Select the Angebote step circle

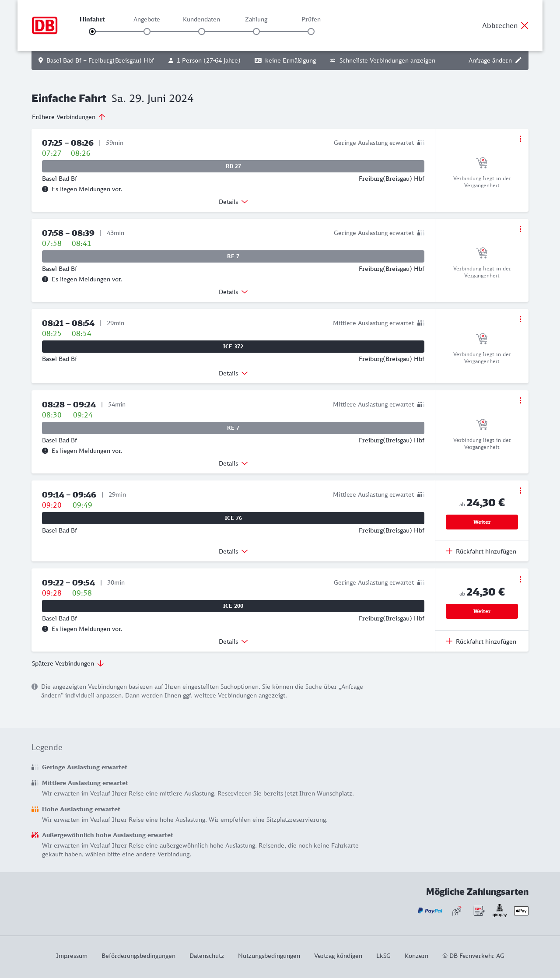click(147, 32)
